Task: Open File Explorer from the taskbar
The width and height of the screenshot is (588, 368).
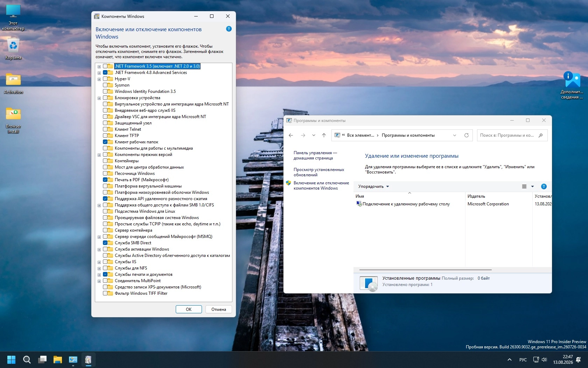Action: pyautogui.click(x=58, y=360)
